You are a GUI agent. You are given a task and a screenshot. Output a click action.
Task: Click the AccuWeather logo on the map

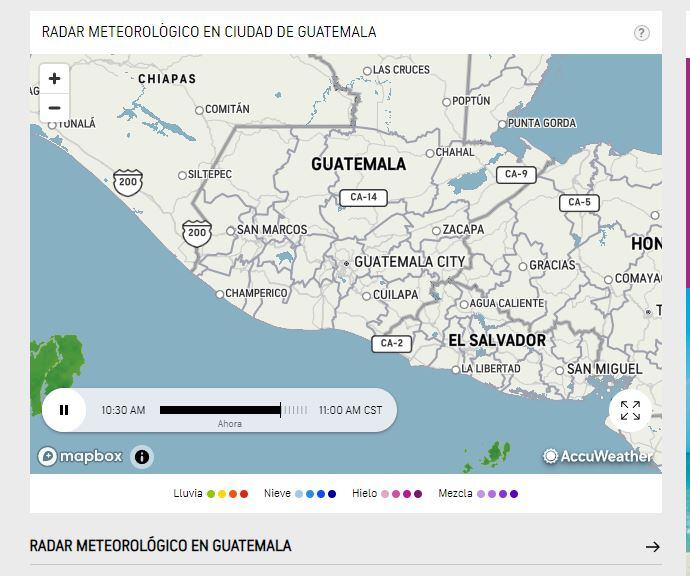point(598,456)
